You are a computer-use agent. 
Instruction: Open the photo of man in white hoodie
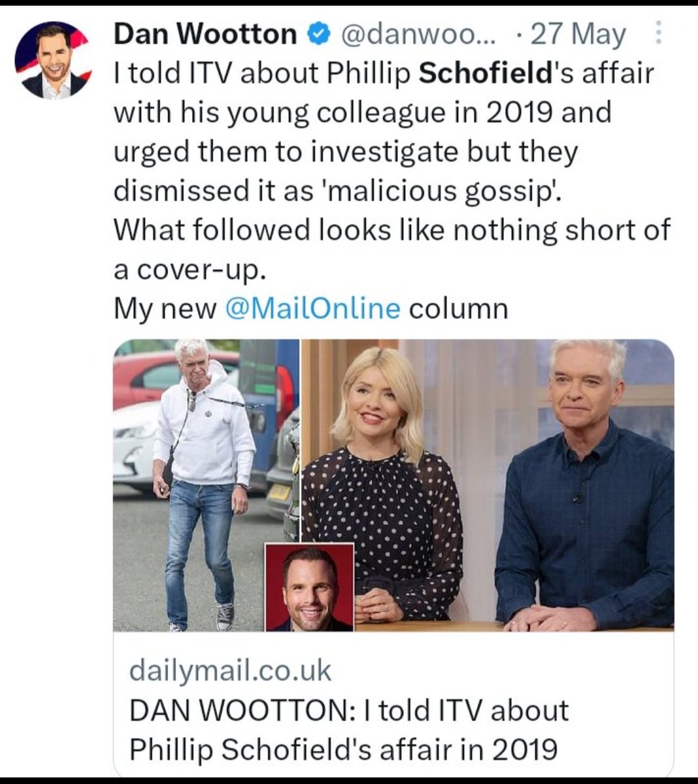tap(206, 485)
